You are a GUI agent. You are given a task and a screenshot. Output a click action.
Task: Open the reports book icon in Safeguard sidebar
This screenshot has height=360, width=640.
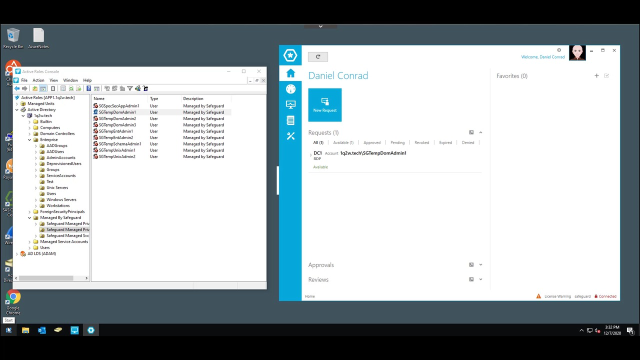point(291,120)
